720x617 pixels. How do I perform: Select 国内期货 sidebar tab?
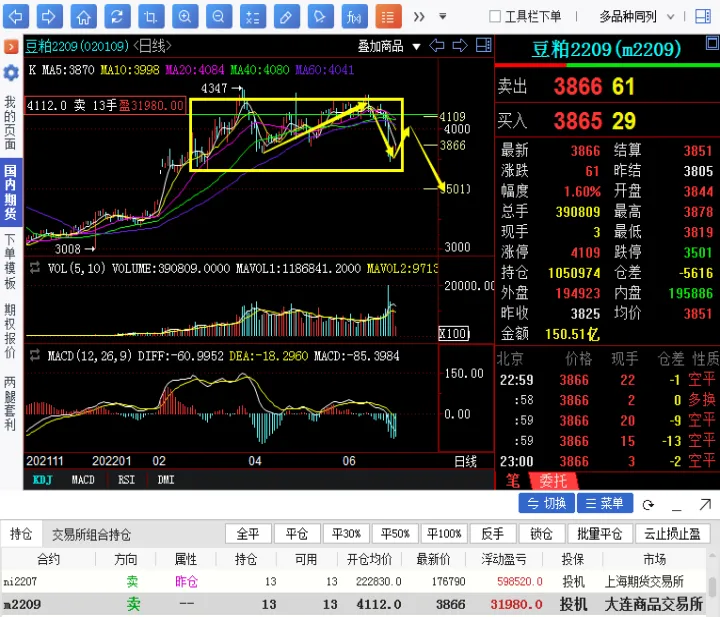(10, 192)
